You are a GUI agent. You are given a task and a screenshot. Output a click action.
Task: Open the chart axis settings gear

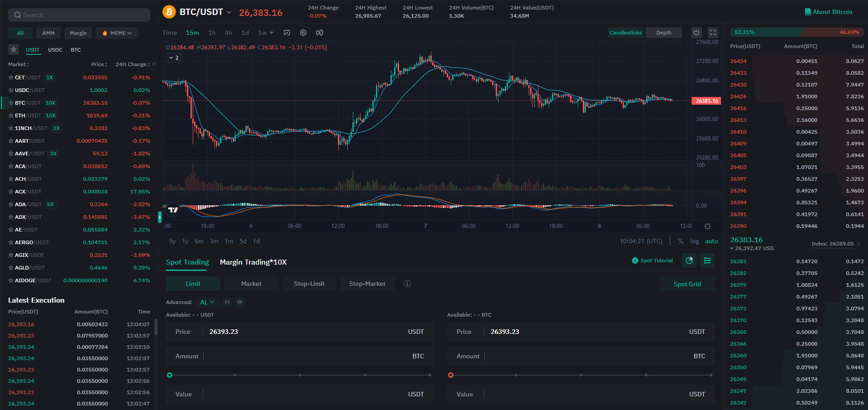click(707, 226)
